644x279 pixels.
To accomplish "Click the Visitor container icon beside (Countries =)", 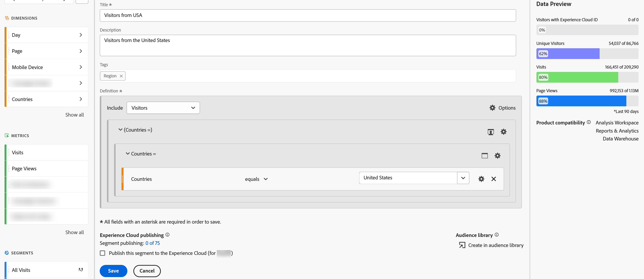I will point(490,132).
